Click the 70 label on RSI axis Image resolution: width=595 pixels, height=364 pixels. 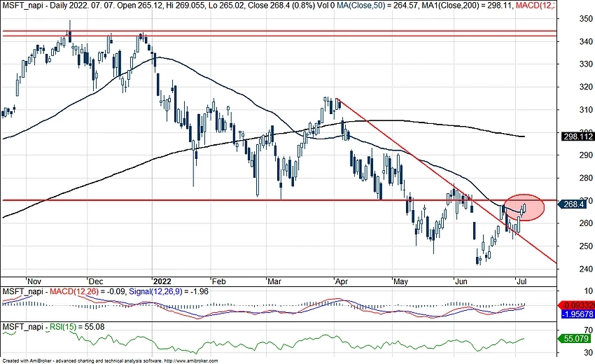(589, 331)
